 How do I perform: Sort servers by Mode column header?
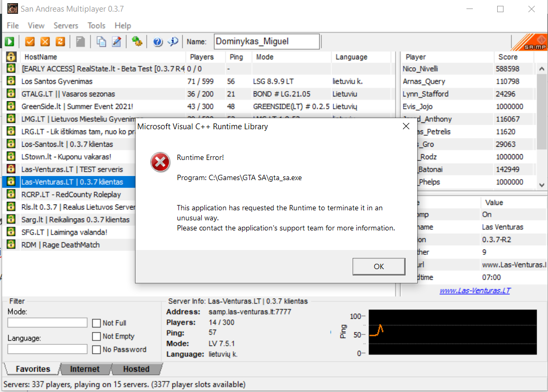pyautogui.click(x=292, y=57)
